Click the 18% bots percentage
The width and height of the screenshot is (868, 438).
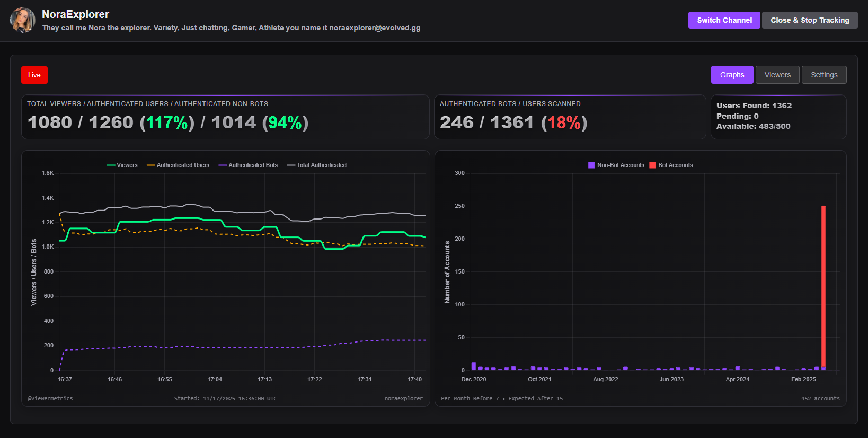(564, 122)
